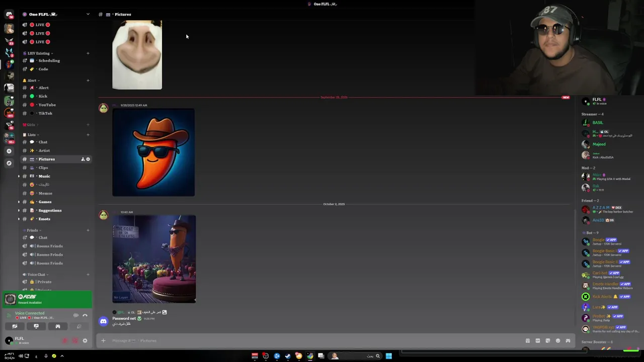Open User Settings gear

click(85, 340)
